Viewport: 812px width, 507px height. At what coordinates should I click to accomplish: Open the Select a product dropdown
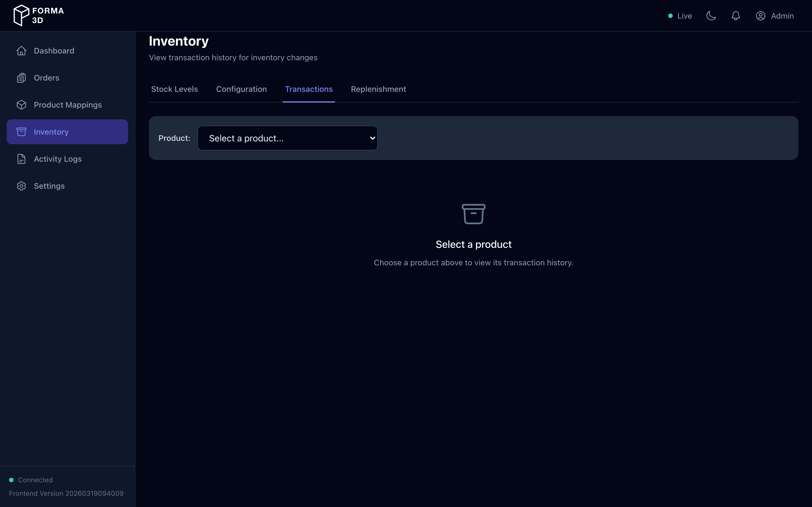click(287, 138)
